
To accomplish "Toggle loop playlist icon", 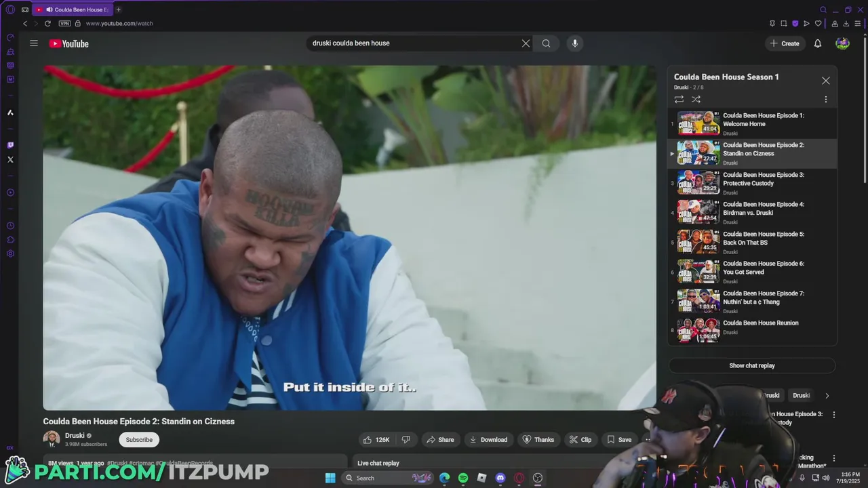I will pos(679,99).
